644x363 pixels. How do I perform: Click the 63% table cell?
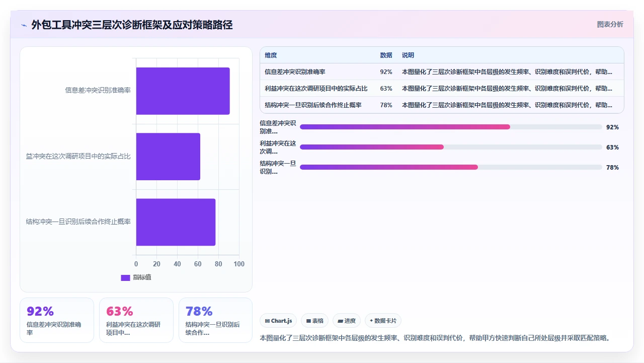(386, 89)
